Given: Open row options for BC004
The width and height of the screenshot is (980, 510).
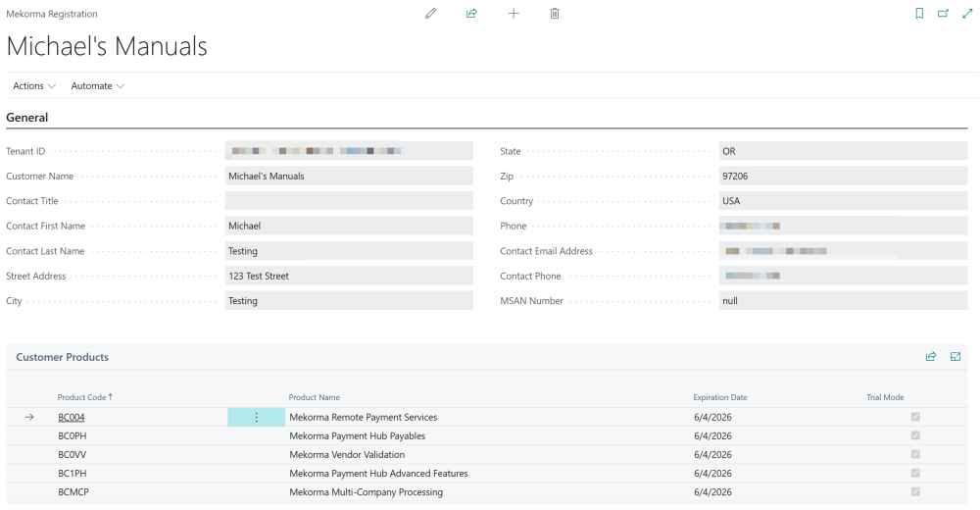Looking at the screenshot, I should (256, 418).
